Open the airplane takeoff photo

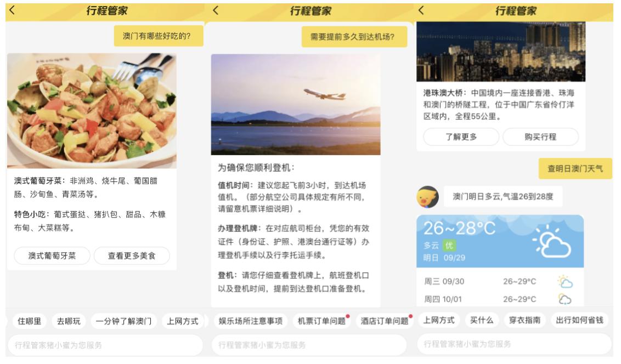click(296, 105)
